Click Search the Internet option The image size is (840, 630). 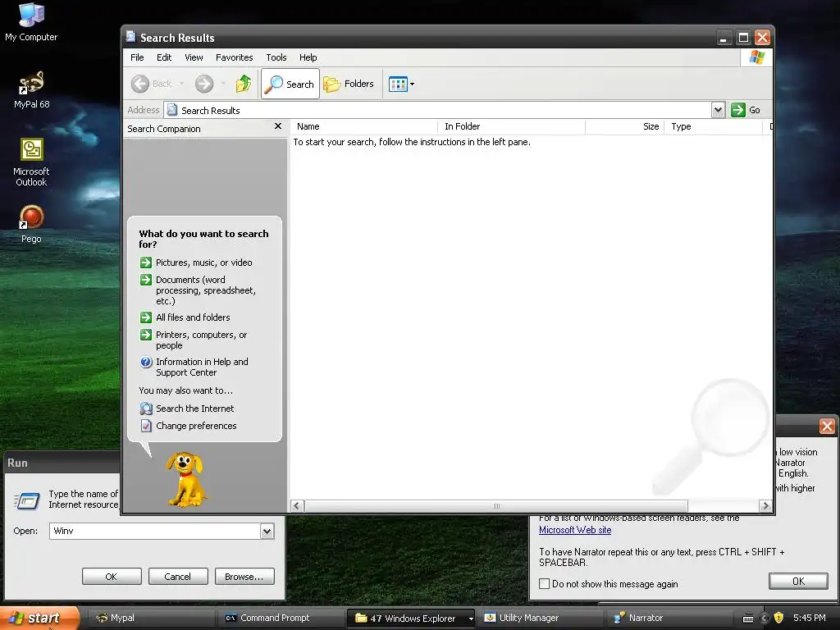click(x=187, y=409)
